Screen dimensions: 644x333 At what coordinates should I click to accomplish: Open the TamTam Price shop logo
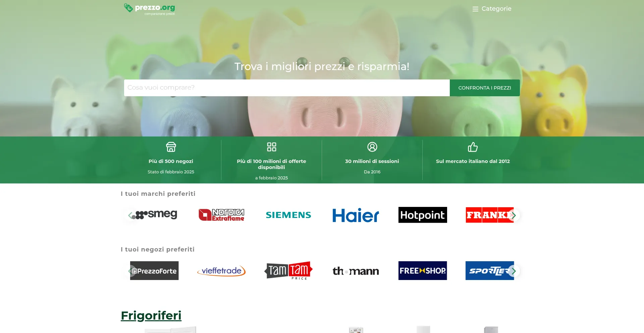[288, 271]
